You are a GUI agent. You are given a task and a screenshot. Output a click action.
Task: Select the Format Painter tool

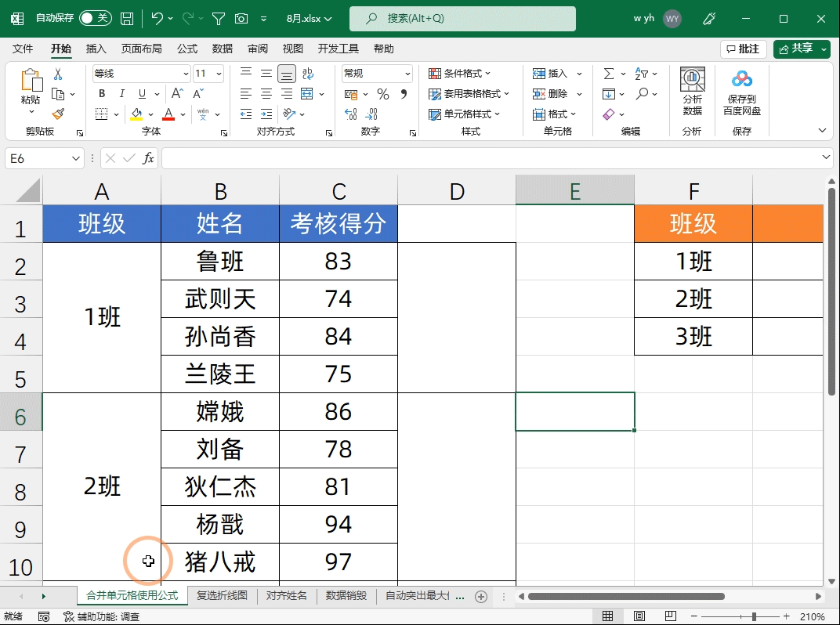pos(58,114)
